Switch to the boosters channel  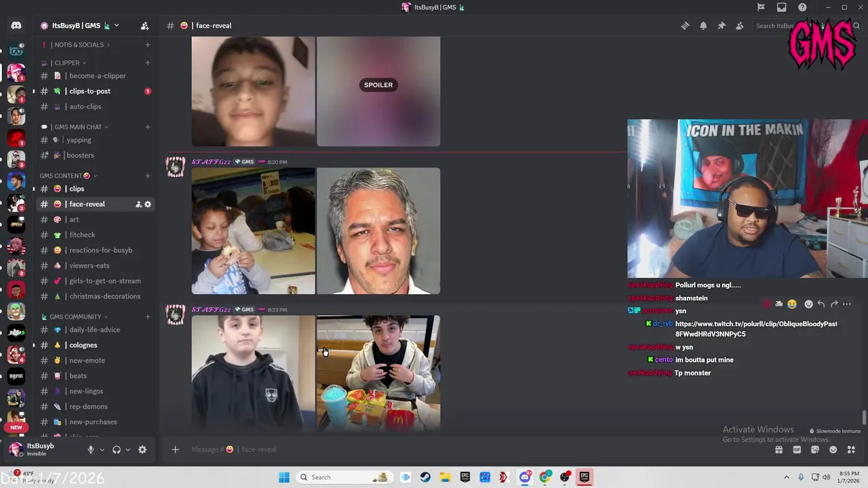(x=95, y=155)
